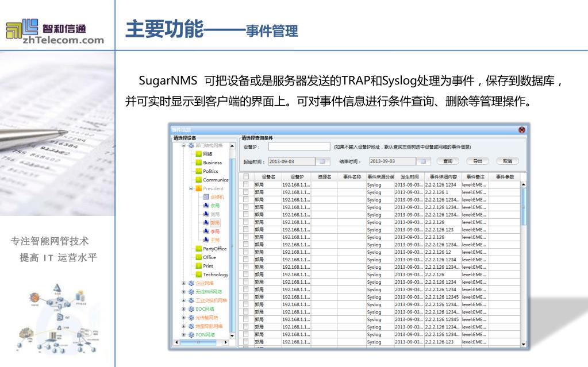Click the 起始时间 date field
Image resolution: width=588 pixels, height=367 pixels.
pyautogui.click(x=292, y=161)
